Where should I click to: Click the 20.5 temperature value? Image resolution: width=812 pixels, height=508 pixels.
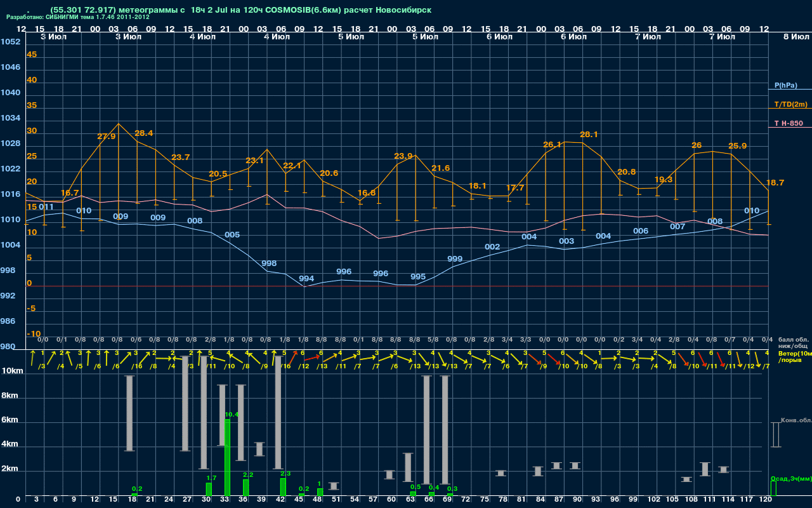click(218, 174)
